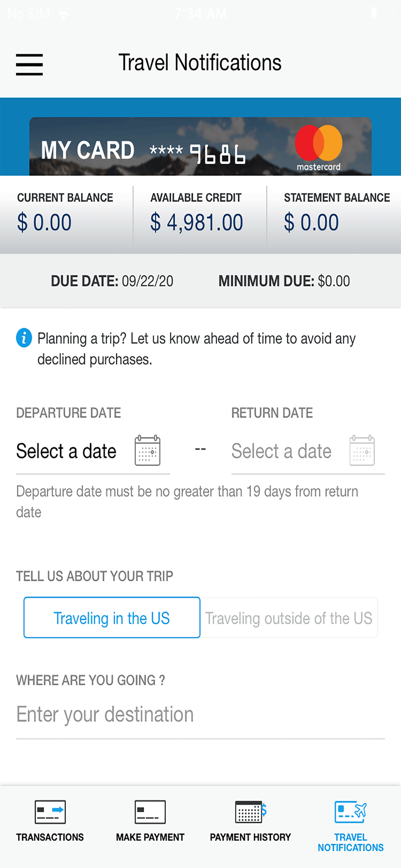
Task: Switch to the Transactions tab label
Action: 50,837
